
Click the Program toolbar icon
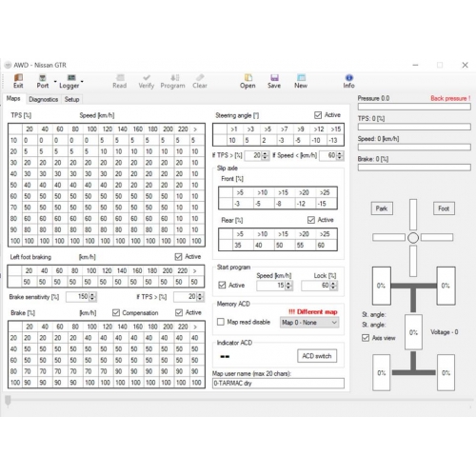tap(172, 81)
